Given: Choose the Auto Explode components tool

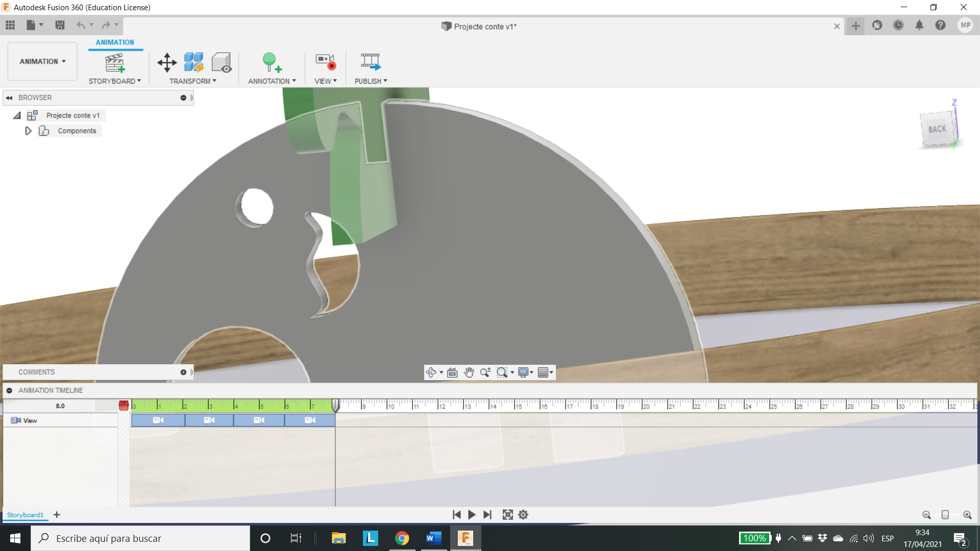Looking at the screenshot, I should point(194,62).
